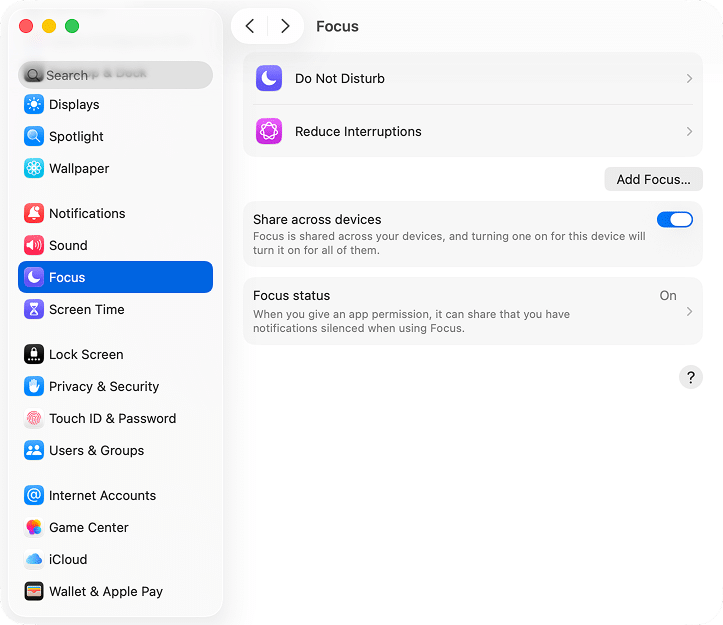Click the Do Not Disturb moon icon
This screenshot has width=723, height=625.
269,78
